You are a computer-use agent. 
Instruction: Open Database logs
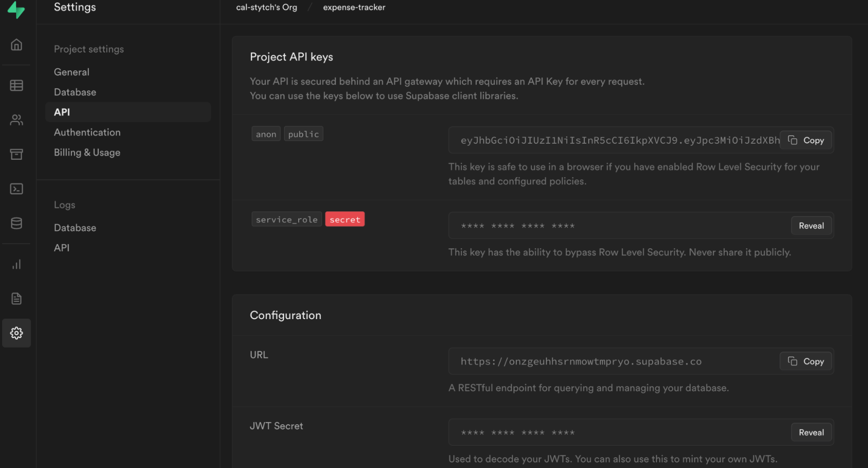point(75,227)
